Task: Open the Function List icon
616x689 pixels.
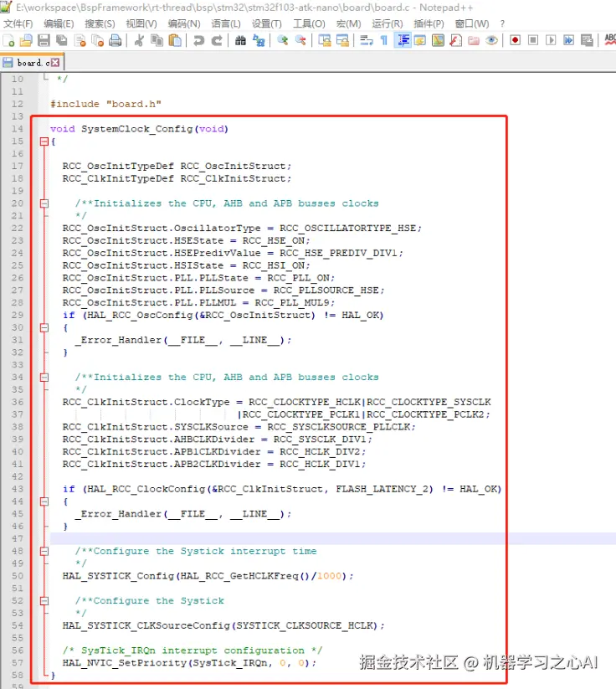Action: click(456, 40)
